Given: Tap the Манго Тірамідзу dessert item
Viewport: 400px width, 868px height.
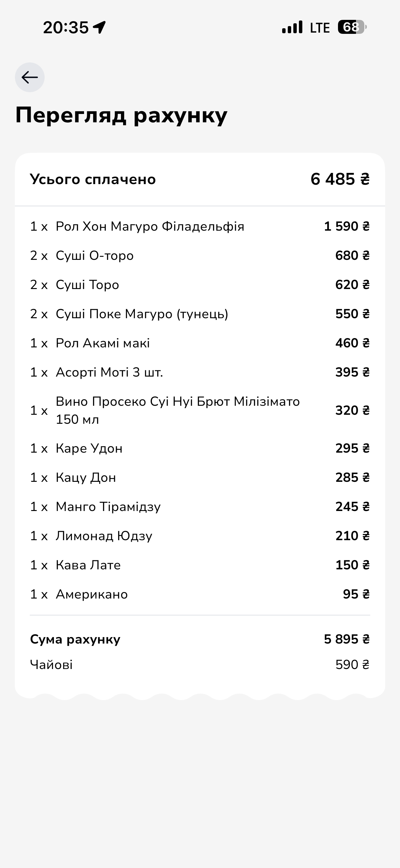Looking at the screenshot, I should (x=200, y=507).
